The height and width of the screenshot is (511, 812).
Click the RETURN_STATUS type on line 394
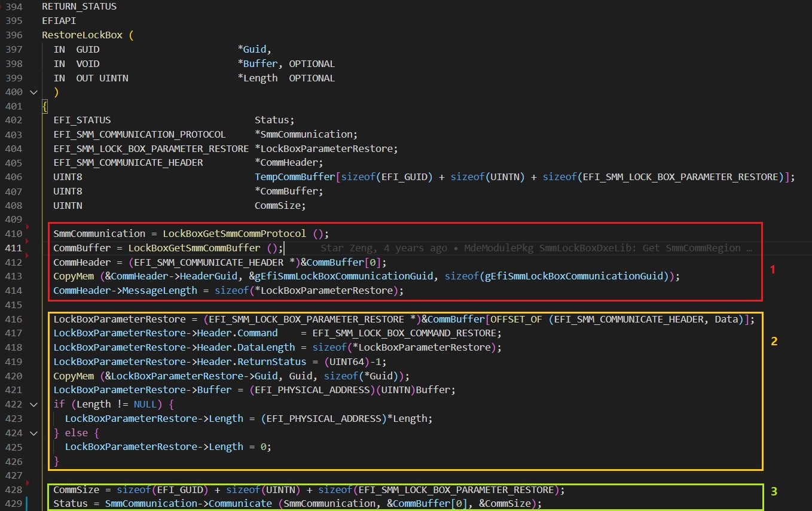pyautogui.click(x=79, y=7)
